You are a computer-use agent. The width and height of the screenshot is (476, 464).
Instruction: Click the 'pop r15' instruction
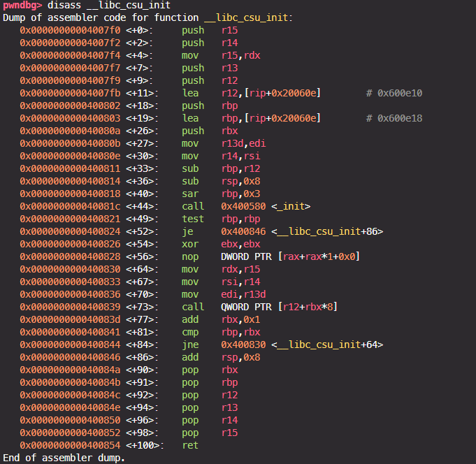tap(210, 433)
